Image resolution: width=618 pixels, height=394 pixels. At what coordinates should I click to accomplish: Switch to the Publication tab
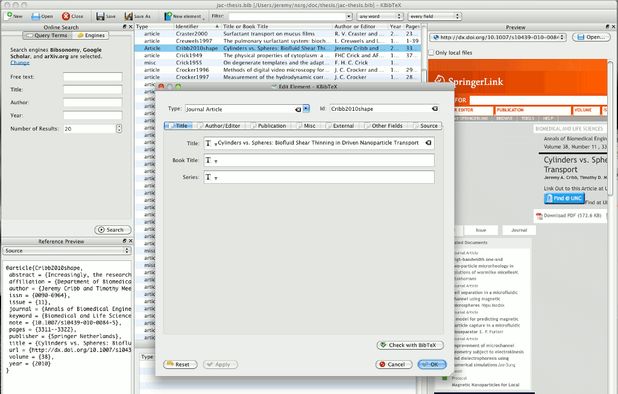tap(269, 126)
